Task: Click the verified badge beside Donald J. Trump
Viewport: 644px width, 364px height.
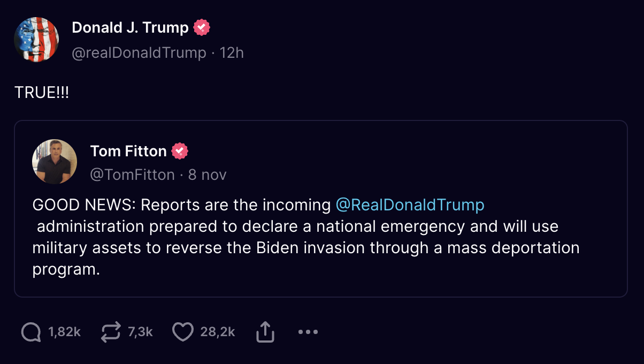Action: (x=202, y=27)
